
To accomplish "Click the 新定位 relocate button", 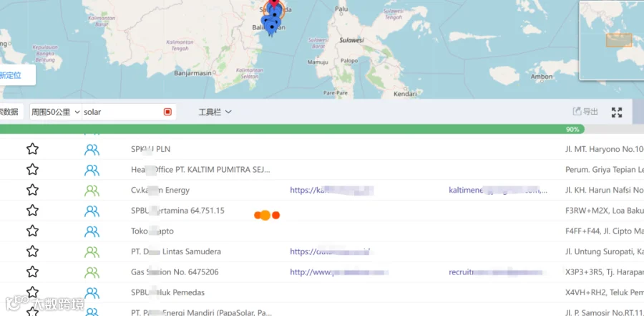I will click(x=15, y=75).
